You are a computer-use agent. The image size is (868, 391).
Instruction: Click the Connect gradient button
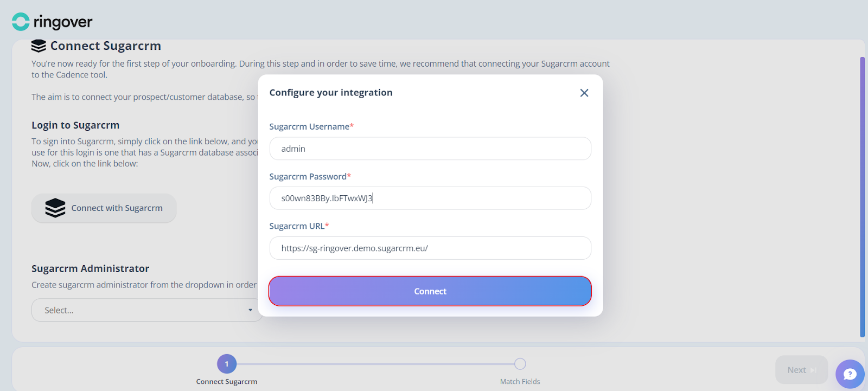click(x=430, y=291)
